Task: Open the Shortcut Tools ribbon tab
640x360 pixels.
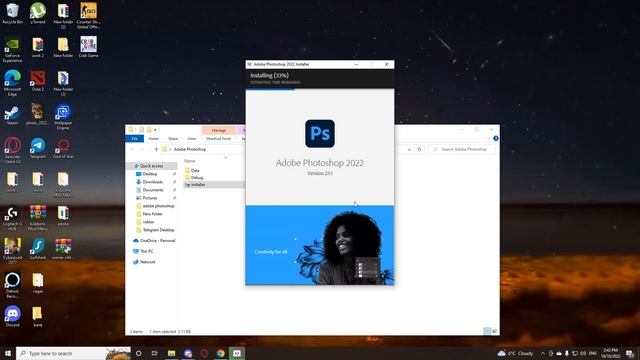Action: [218, 139]
